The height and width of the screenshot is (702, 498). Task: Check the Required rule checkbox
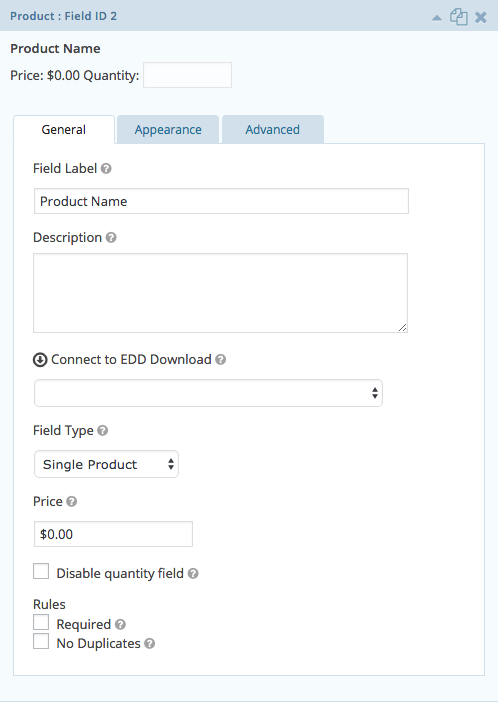(41, 622)
